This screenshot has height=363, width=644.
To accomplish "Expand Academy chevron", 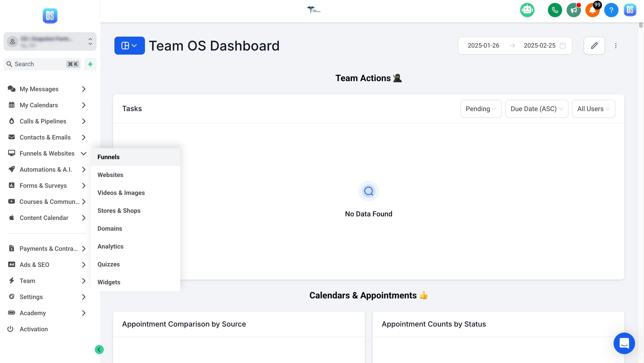I will click(x=84, y=313).
